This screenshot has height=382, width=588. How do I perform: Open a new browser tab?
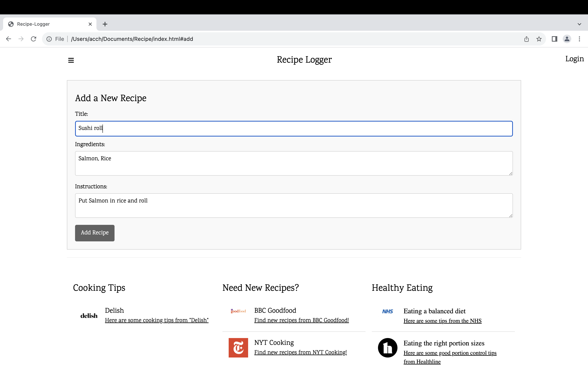[105, 24]
